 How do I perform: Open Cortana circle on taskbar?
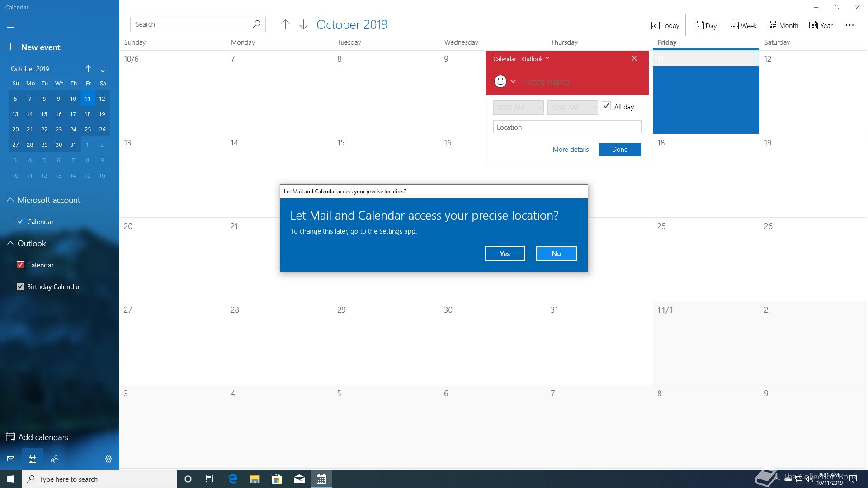click(188, 479)
